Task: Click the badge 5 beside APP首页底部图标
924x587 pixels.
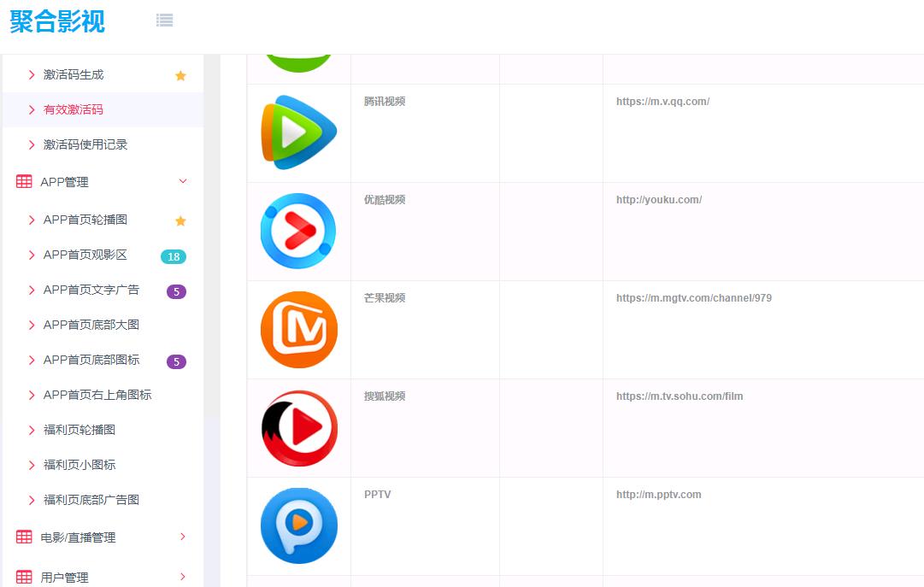Action: [176, 361]
